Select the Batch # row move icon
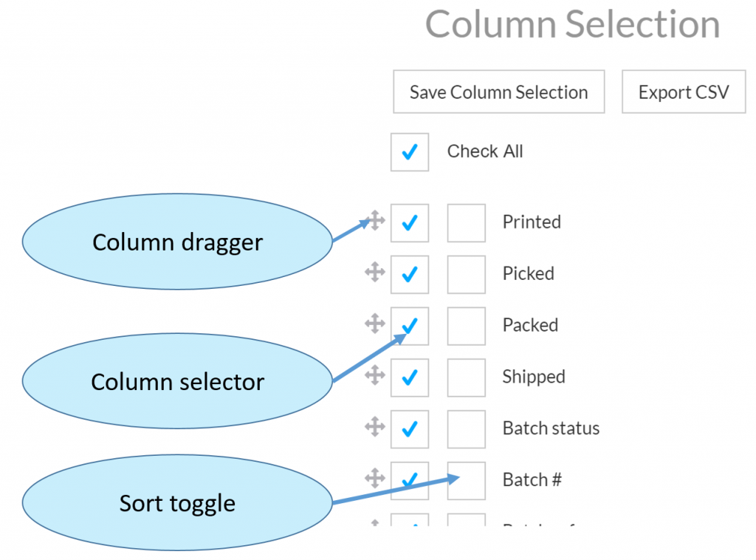This screenshot has width=756, height=560. [x=375, y=479]
